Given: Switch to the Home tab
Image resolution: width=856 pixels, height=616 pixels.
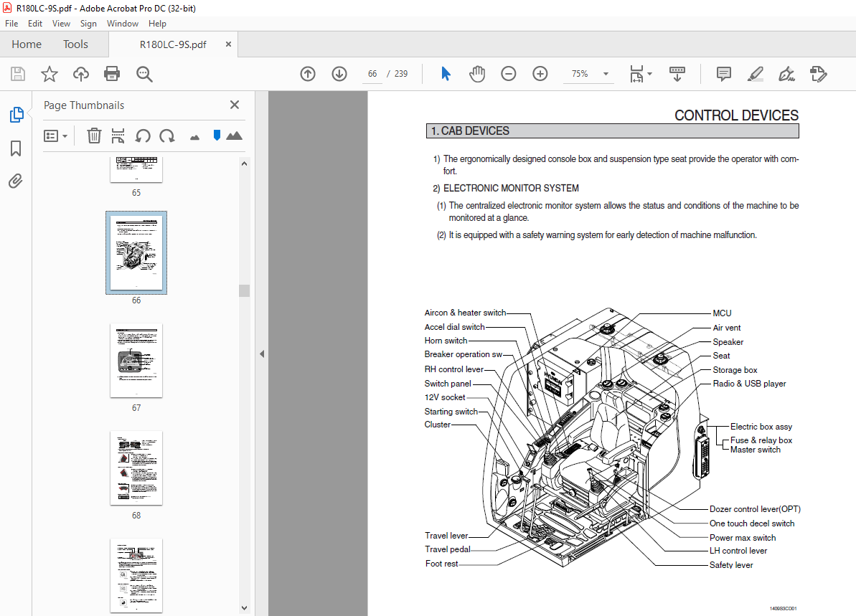Looking at the screenshot, I should click(x=27, y=44).
